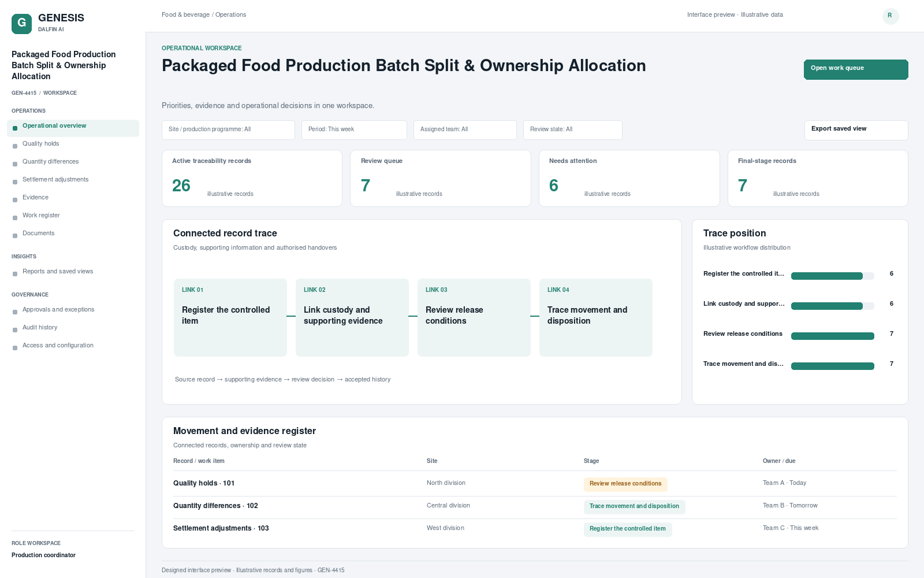This screenshot has width=924, height=578.
Task: Click the Reports and saved views bullet icon
Action: pyautogui.click(x=15, y=274)
